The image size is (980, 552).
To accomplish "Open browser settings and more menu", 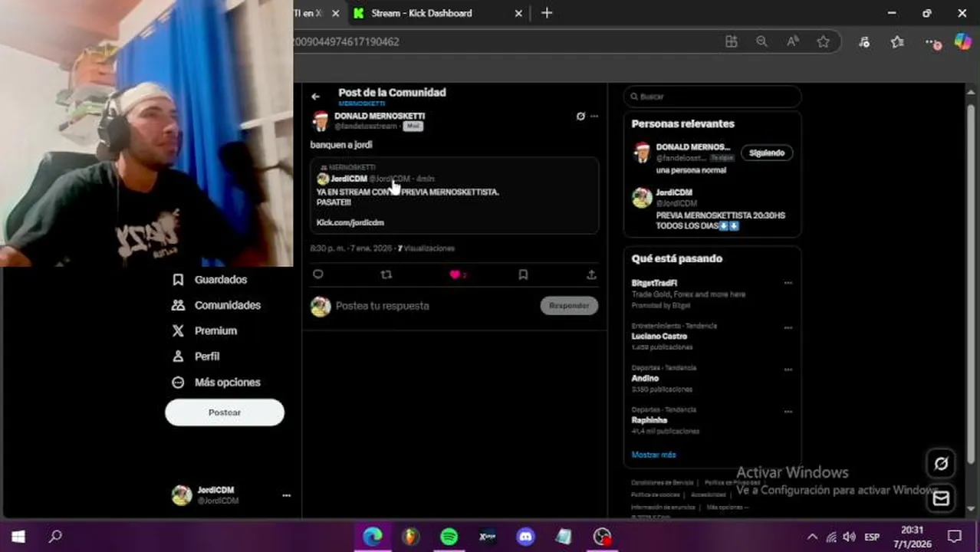I will tap(932, 42).
